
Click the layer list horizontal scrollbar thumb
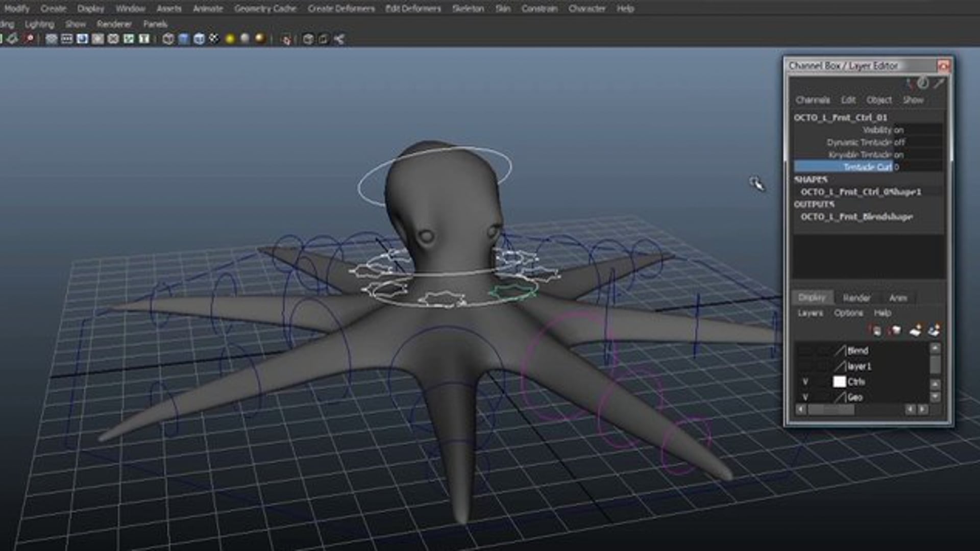click(831, 410)
